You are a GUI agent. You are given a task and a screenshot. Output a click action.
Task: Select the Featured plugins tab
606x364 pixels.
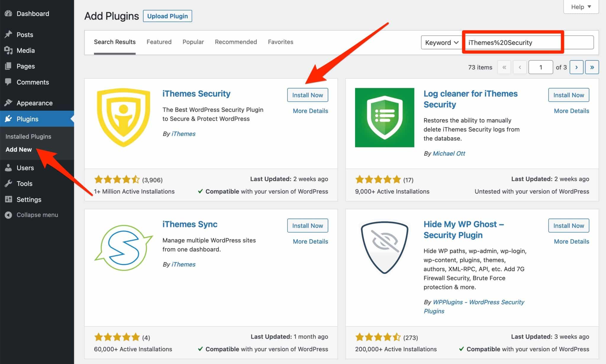158,41
